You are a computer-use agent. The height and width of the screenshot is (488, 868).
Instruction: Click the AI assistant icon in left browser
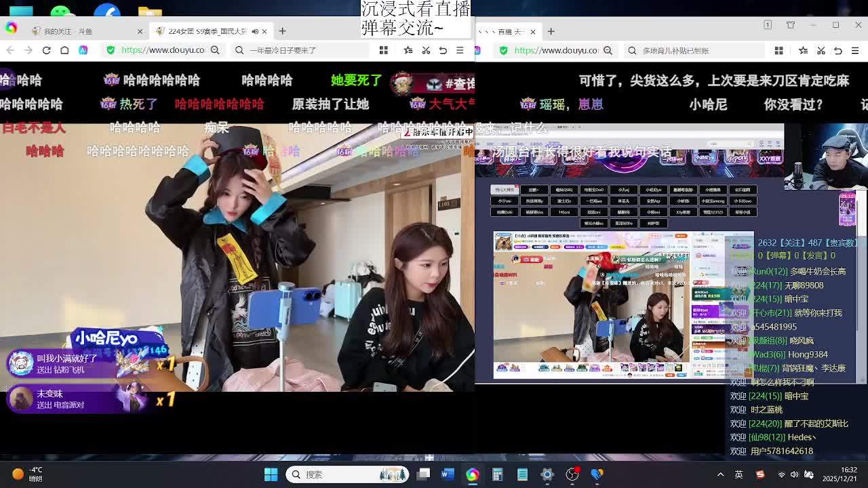click(83, 50)
